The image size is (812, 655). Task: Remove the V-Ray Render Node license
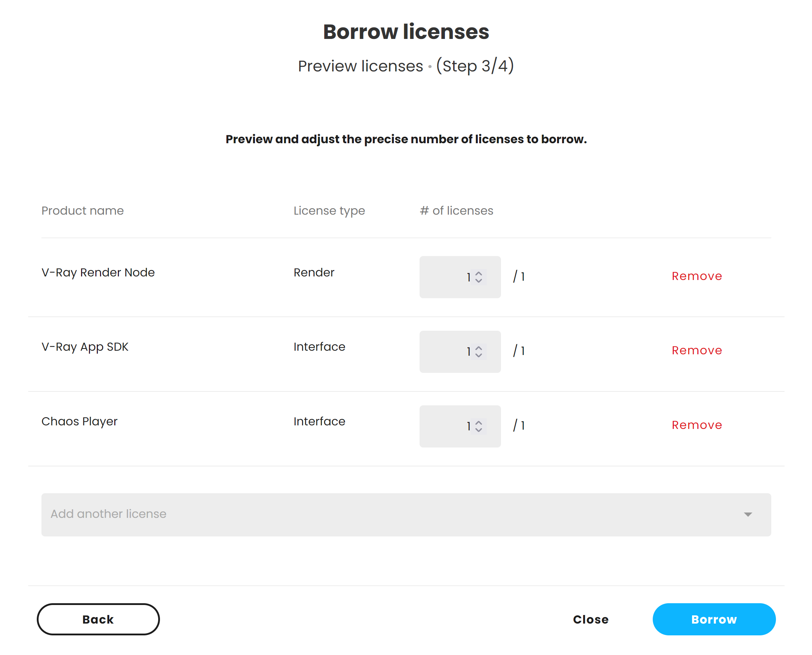(x=696, y=276)
